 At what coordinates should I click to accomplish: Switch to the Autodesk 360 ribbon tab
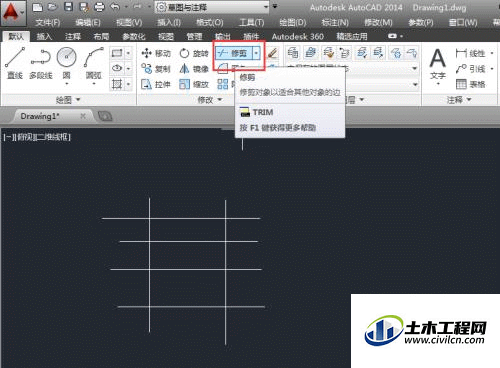point(298,36)
